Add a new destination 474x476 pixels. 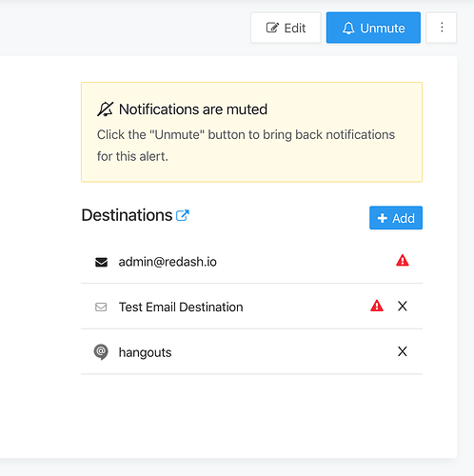(396, 218)
